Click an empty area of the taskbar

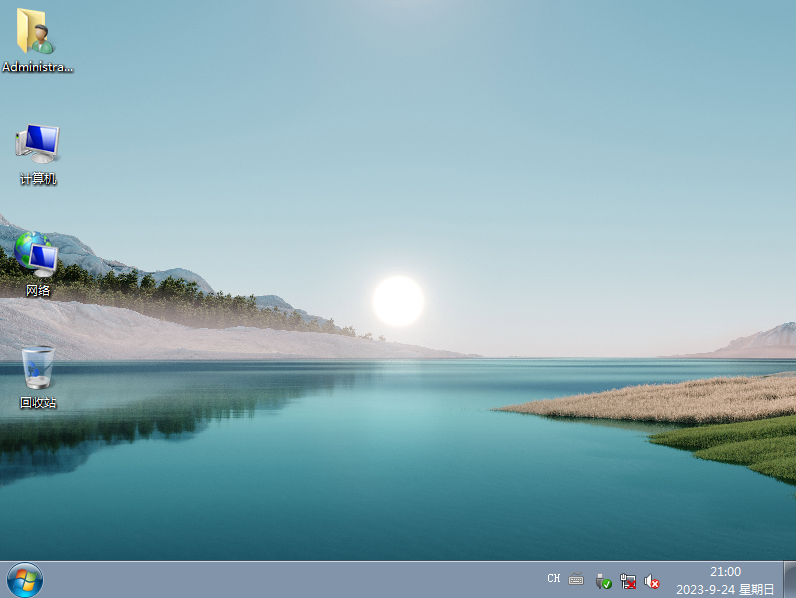coord(300,580)
